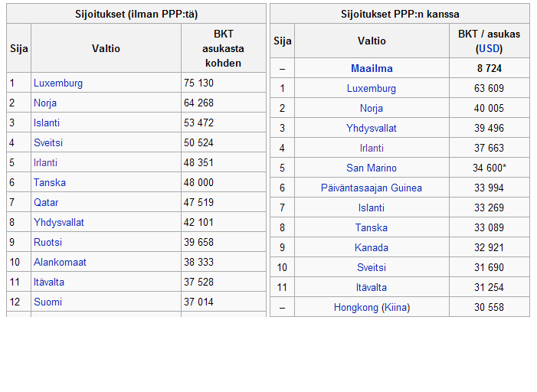Click Tanska link in left table
The width and height of the screenshot is (537, 392).
point(50,182)
